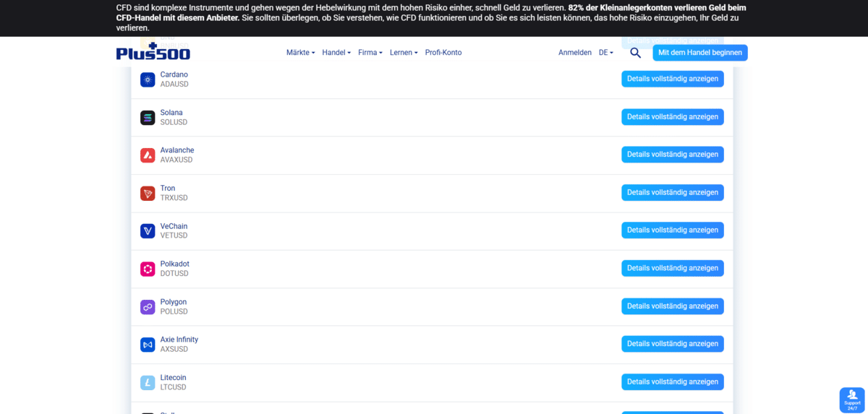This screenshot has height=414, width=868.
Task: Expand the Firma menu
Action: click(370, 53)
